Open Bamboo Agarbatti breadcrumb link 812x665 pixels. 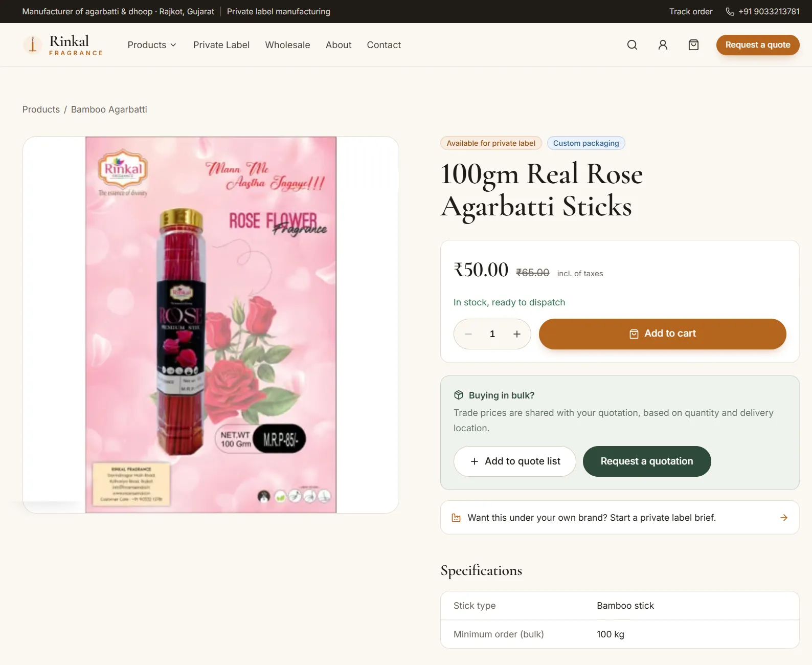coord(109,109)
